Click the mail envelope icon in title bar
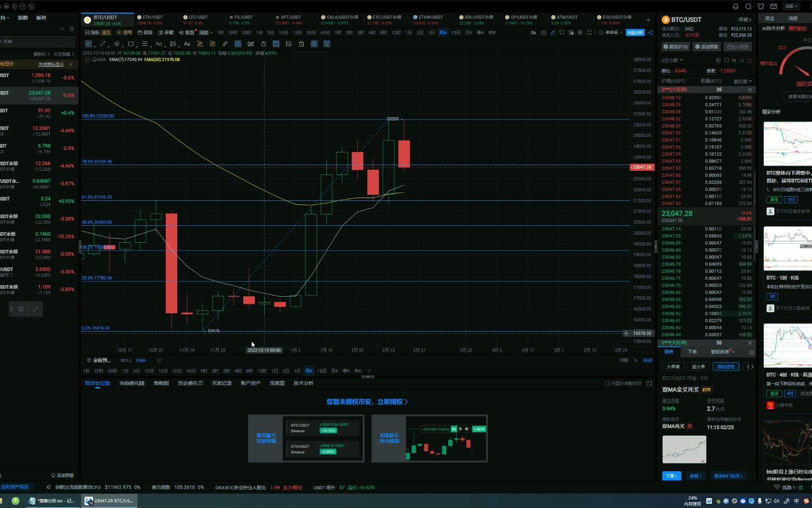The width and height of the screenshot is (812, 508). tap(773, 6)
